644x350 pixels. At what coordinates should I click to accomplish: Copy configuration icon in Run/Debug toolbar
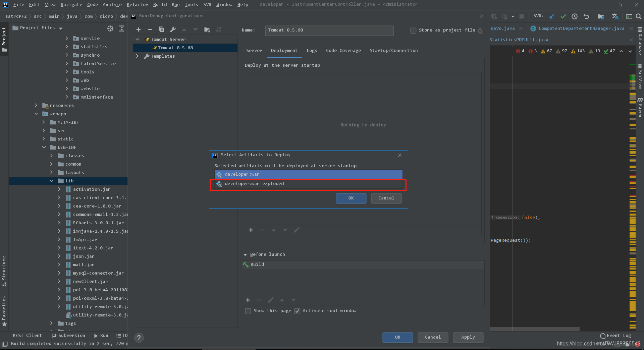point(161,30)
